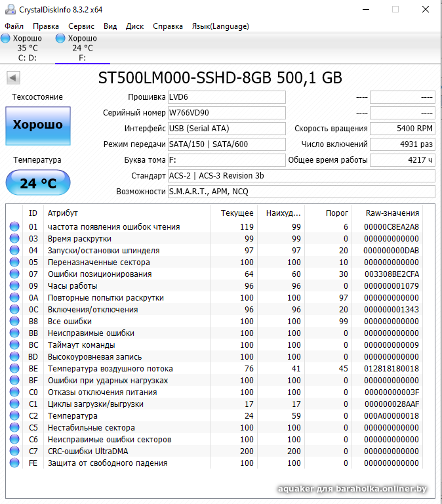Click status orb for attribute 0C row

(x=14, y=309)
